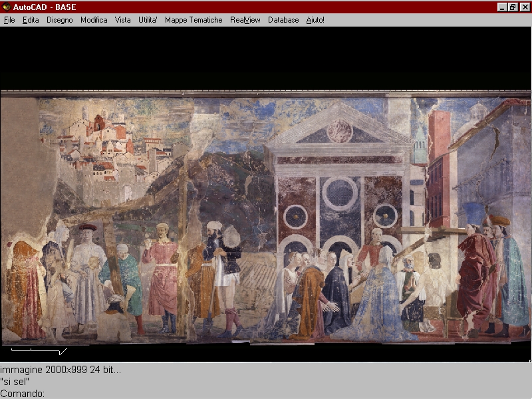
Task: Click the Comando: command line prompt
Action: pos(23,394)
